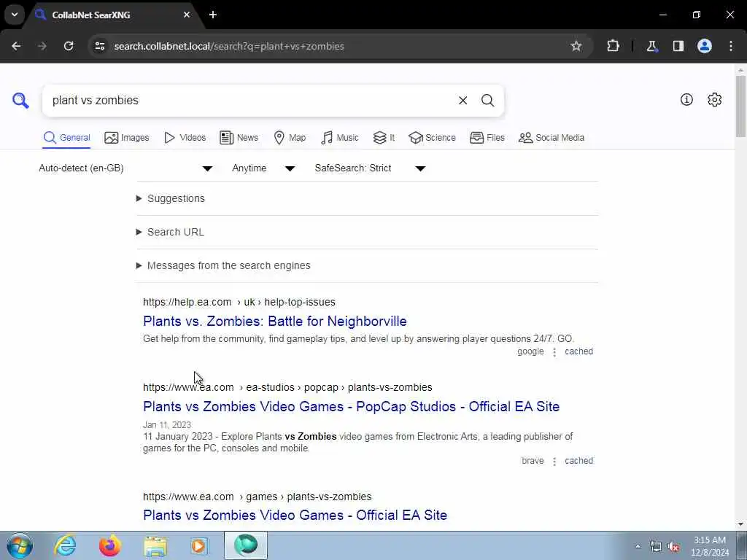
Task: Open more options dots beside google
Action: click(554, 352)
